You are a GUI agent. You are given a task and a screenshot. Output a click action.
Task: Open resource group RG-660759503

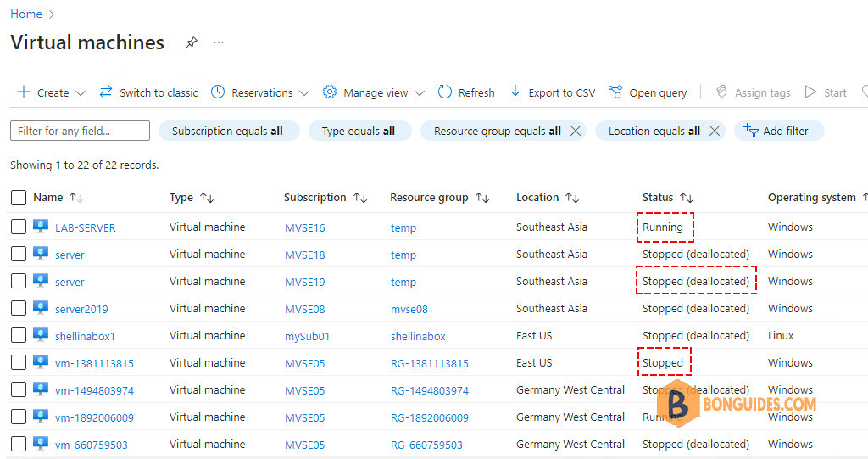tap(426, 445)
